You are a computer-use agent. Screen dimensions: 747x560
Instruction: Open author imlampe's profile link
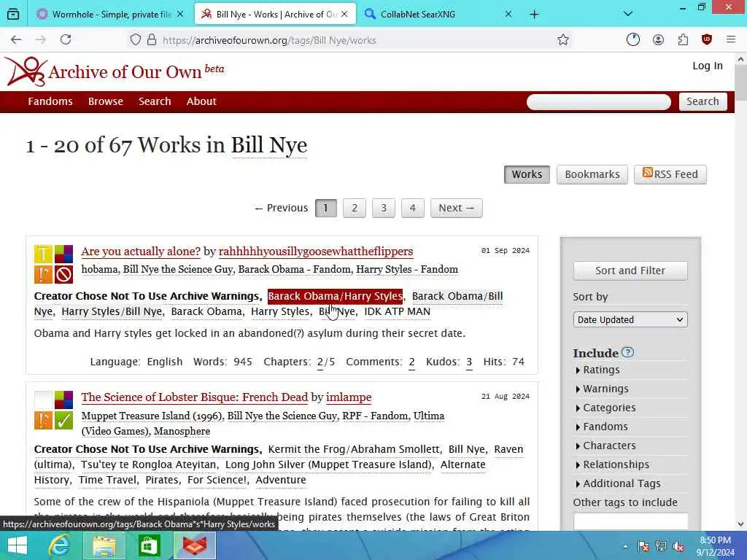point(349,397)
